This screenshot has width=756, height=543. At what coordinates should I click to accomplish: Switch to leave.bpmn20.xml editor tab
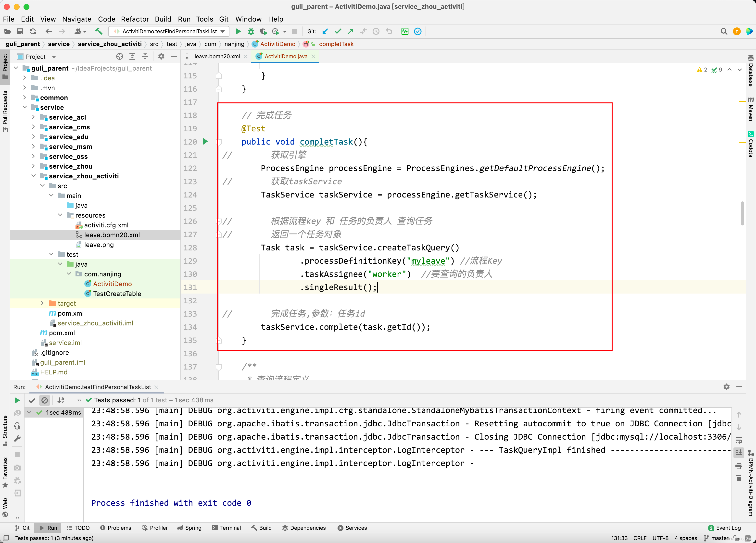[217, 56]
